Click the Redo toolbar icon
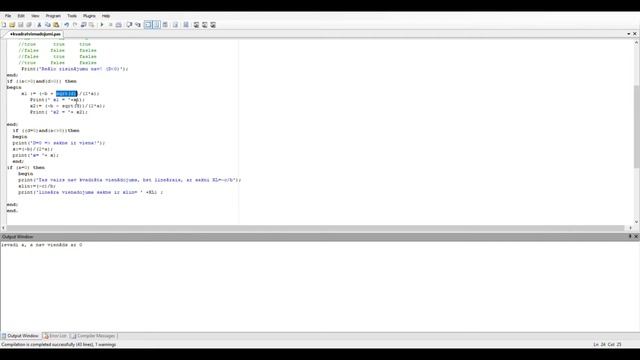The image size is (640, 360). click(75, 25)
